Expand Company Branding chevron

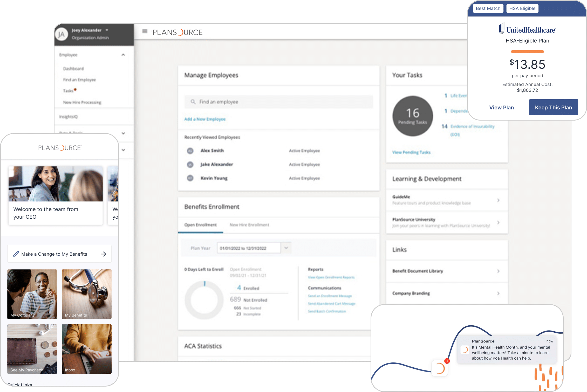[498, 293]
